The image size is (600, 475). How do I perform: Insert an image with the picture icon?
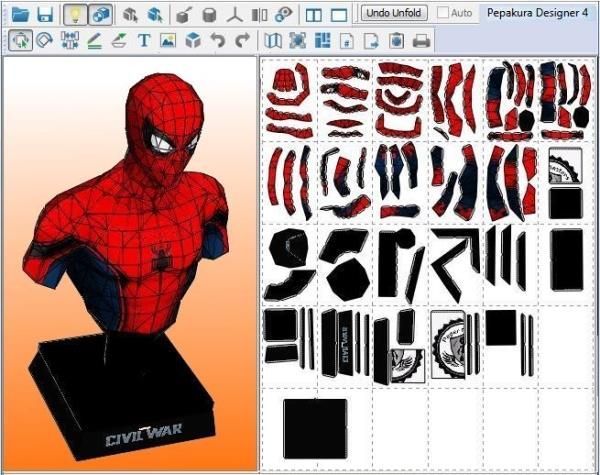click(x=168, y=40)
